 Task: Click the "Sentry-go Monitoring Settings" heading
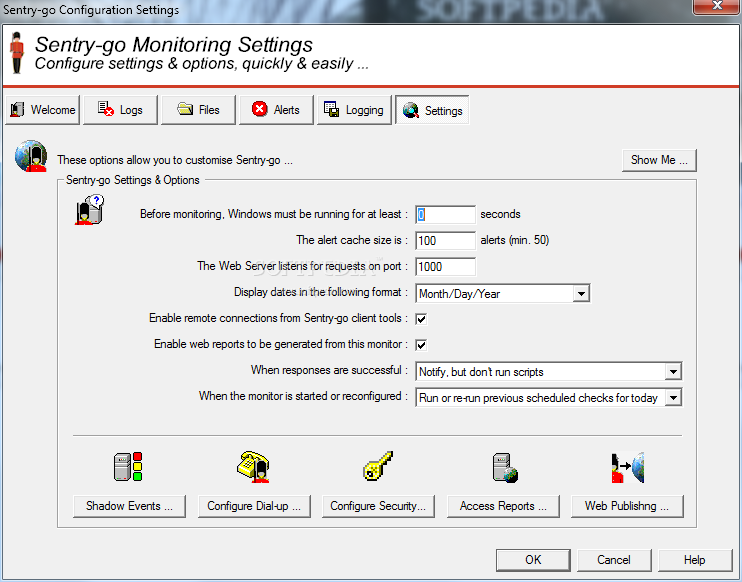coord(174,45)
